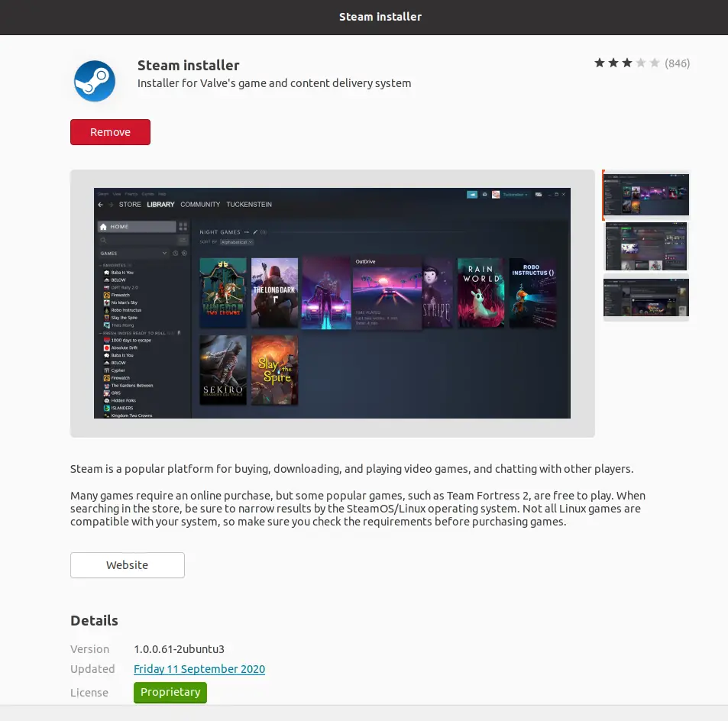The width and height of the screenshot is (728, 721).
Task: Select the second screenshot thumbnail
Action: pos(645,246)
